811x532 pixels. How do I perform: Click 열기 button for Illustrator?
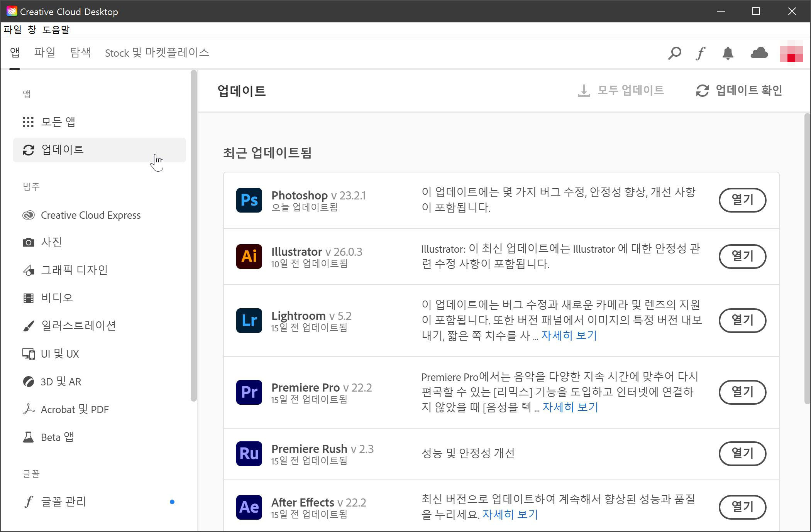pos(742,256)
